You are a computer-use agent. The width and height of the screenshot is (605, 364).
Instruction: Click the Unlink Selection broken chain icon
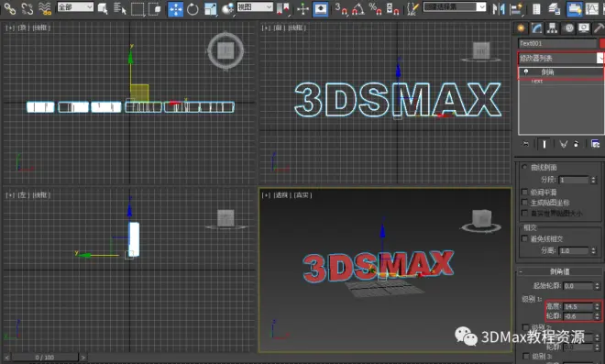coord(27,8)
